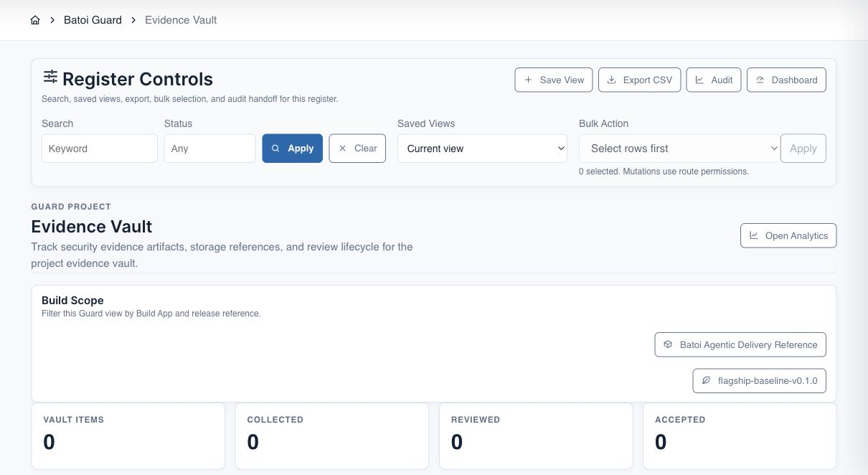The height and width of the screenshot is (475, 868).
Task: Click the disabled bulk Apply button
Action: [x=803, y=149]
